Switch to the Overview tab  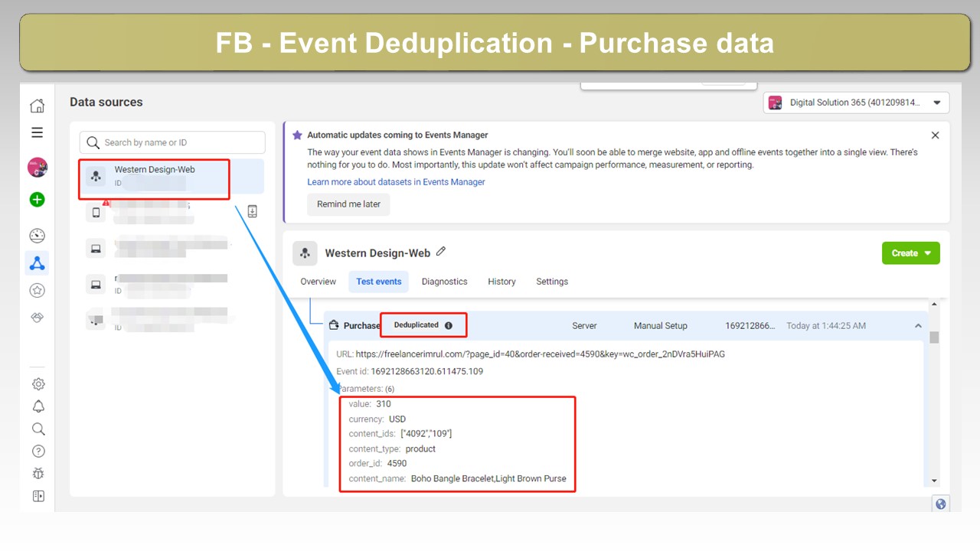point(318,282)
